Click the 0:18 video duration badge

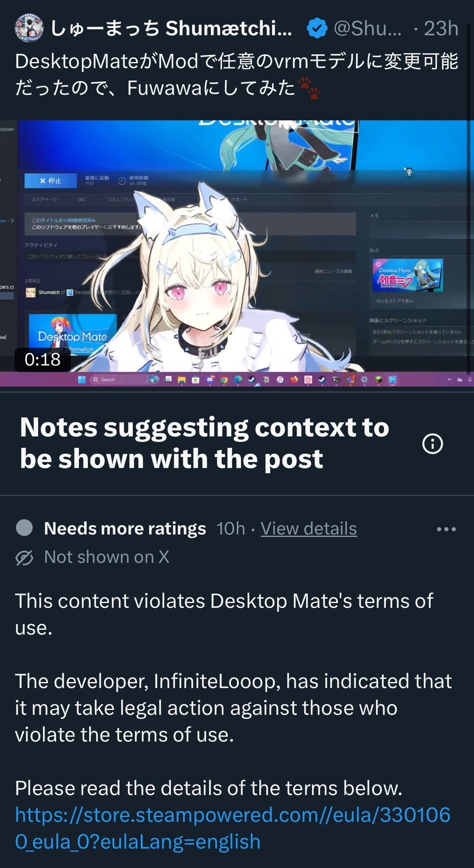coord(42,359)
